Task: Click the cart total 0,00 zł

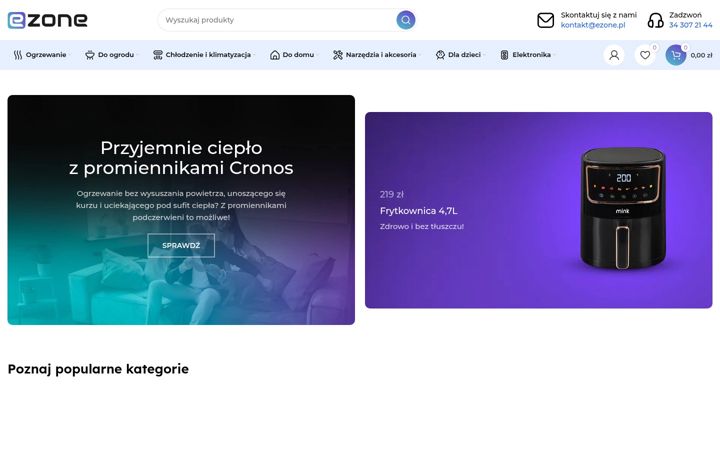Action: (702, 55)
